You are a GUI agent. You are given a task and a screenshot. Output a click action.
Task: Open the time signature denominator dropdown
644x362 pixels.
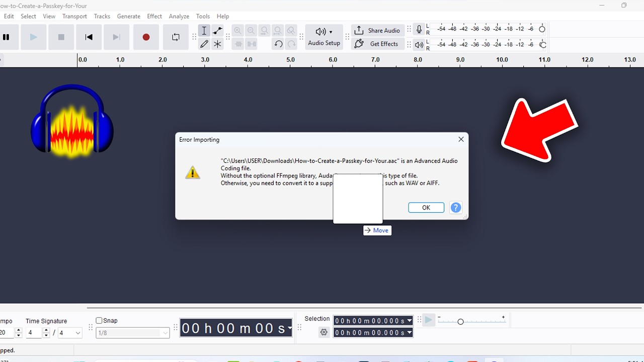pyautogui.click(x=70, y=333)
